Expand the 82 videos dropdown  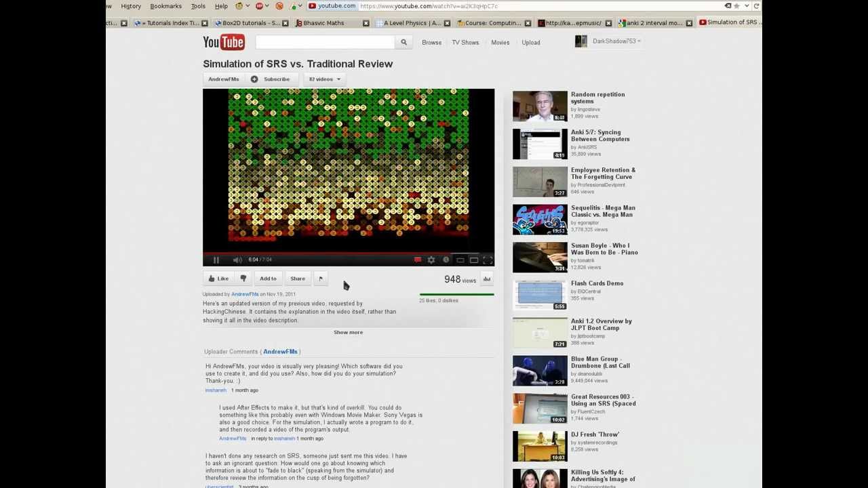click(325, 79)
